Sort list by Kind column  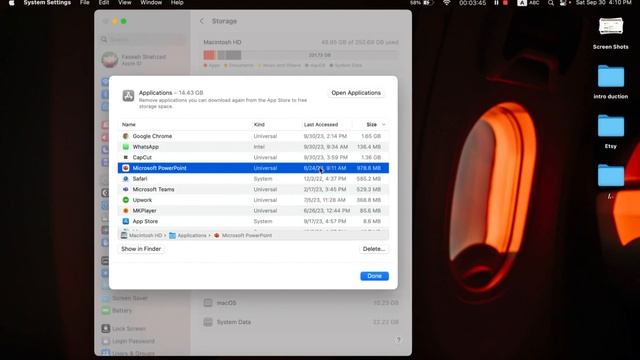259,124
